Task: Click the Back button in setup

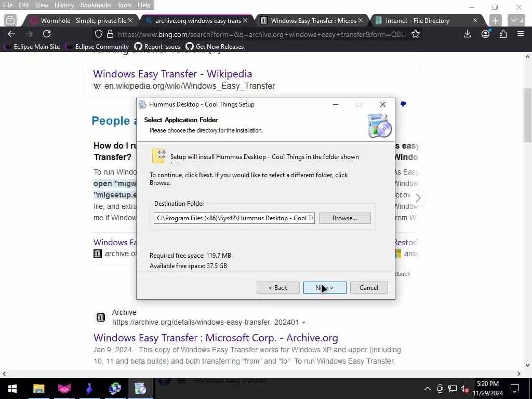Action: click(x=278, y=288)
